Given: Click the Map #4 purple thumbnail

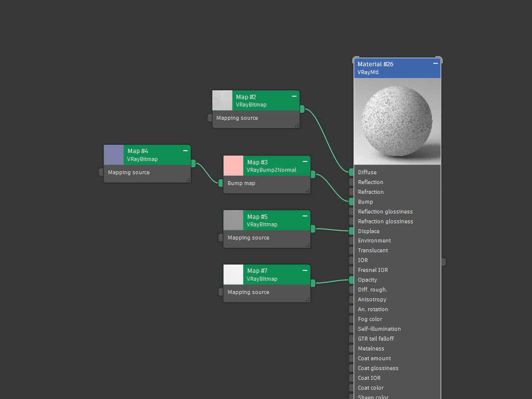Looking at the screenshot, I should coord(114,155).
